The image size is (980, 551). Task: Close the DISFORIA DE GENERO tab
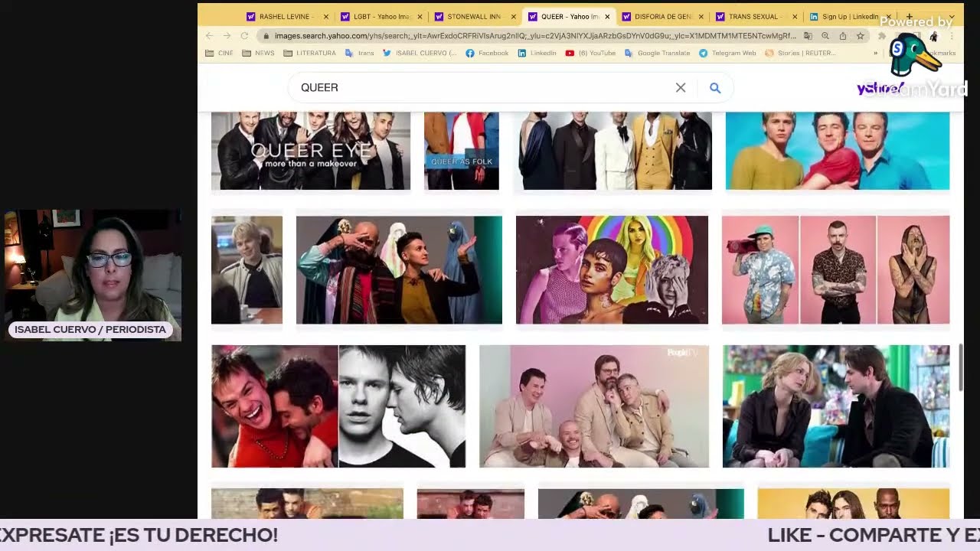click(701, 16)
